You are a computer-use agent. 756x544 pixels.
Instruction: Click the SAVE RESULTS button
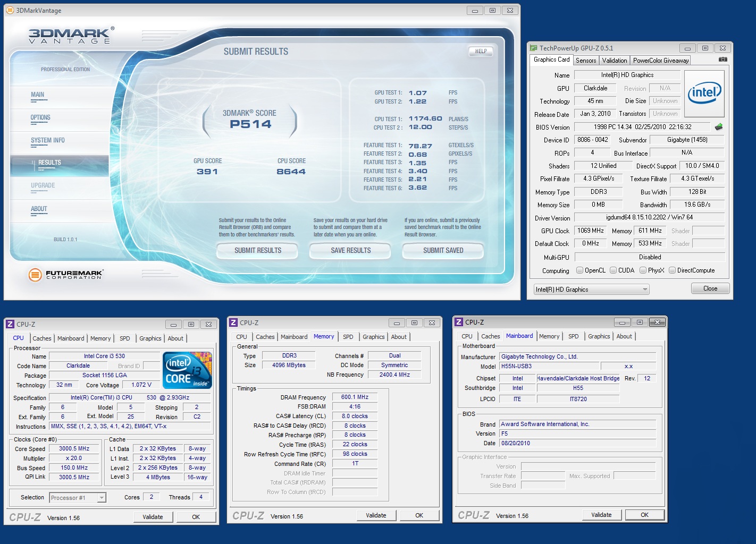pos(351,251)
